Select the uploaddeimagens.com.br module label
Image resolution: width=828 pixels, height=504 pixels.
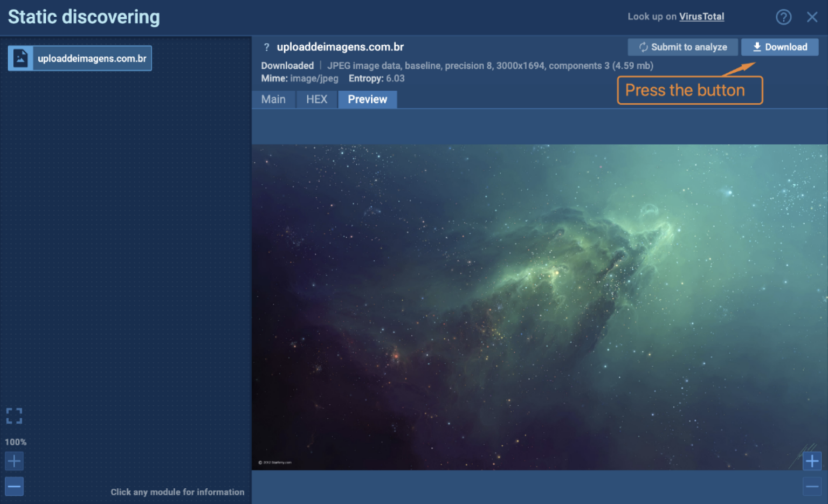[x=92, y=58]
